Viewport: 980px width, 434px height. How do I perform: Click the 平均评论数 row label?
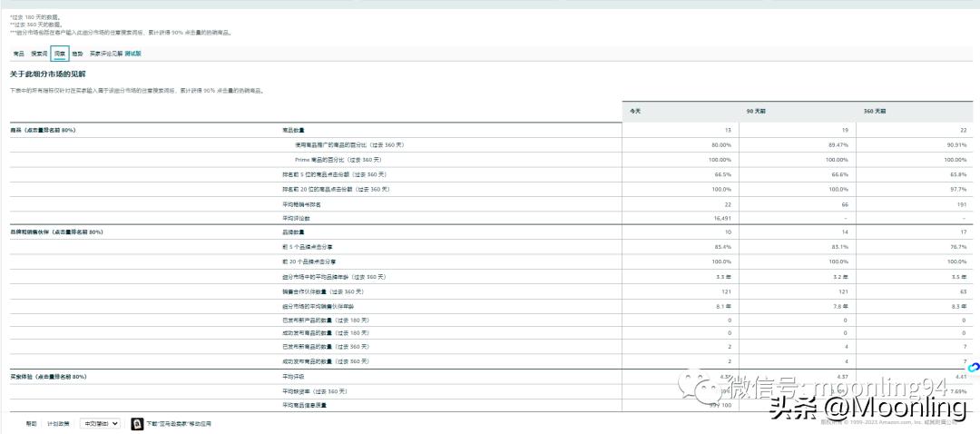pyautogui.click(x=296, y=218)
